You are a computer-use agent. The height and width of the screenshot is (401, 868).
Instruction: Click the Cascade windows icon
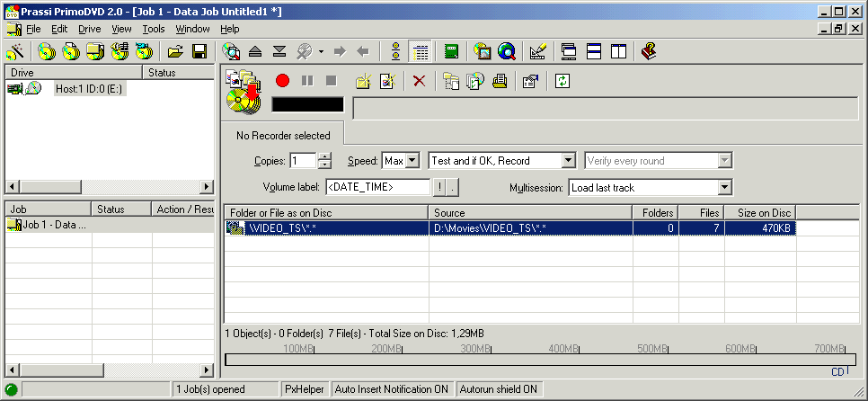(x=569, y=51)
